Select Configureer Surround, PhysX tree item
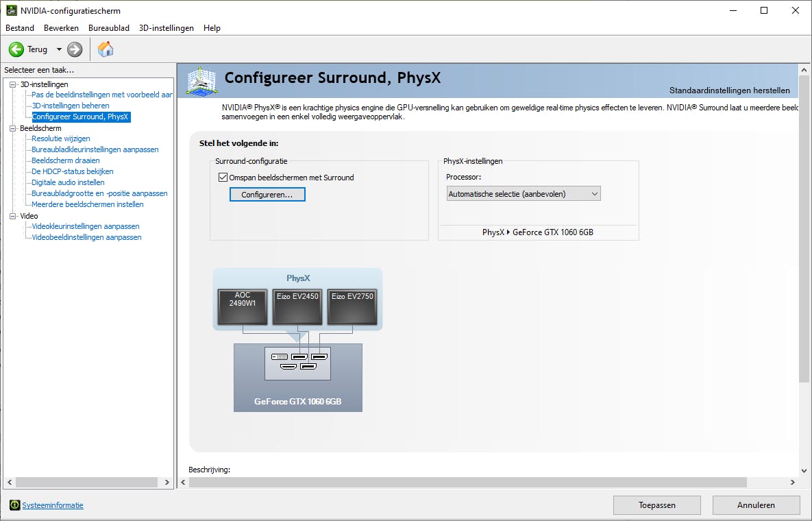812x521 pixels. coord(81,117)
